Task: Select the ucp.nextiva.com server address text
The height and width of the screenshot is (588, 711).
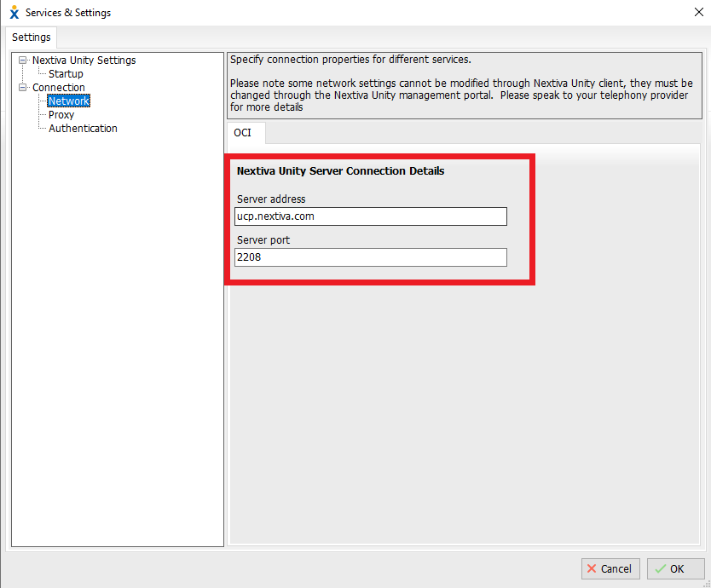Action: click(275, 216)
